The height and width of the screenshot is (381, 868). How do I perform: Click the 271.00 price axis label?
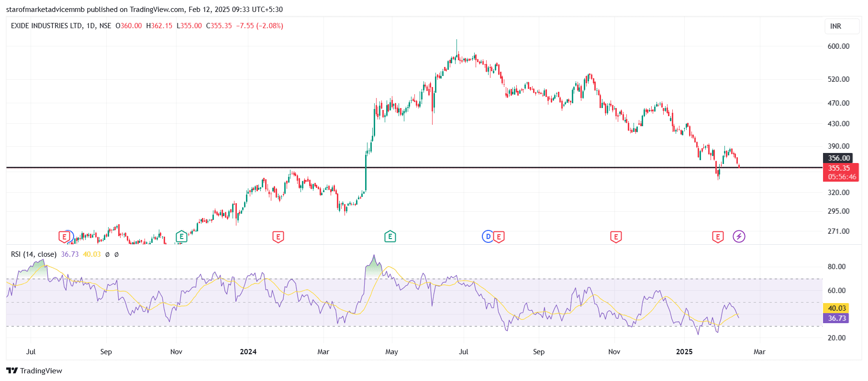(839, 231)
